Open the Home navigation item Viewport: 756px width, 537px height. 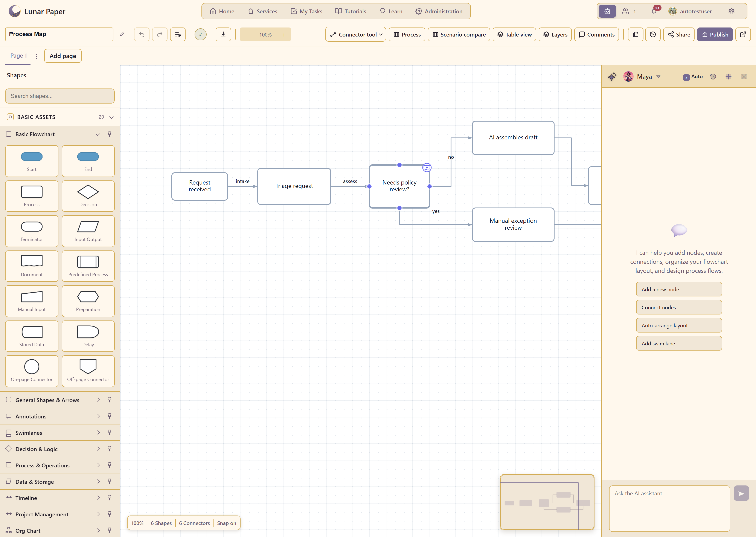point(222,11)
